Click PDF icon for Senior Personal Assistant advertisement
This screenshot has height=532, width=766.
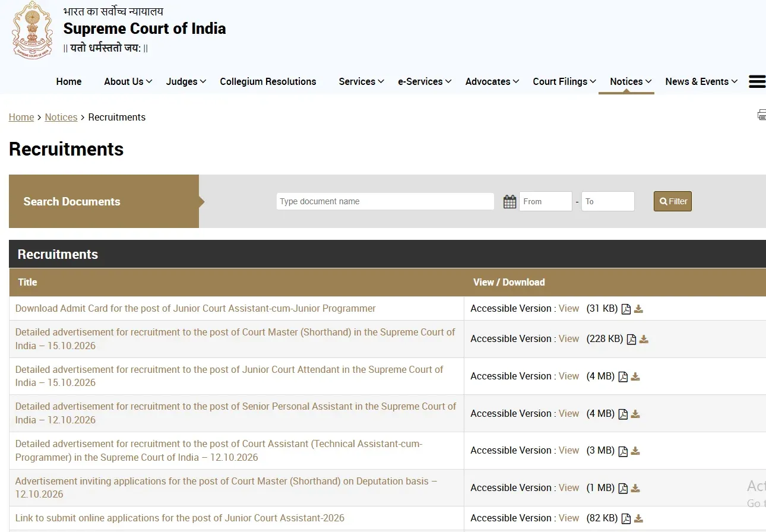[623, 414]
